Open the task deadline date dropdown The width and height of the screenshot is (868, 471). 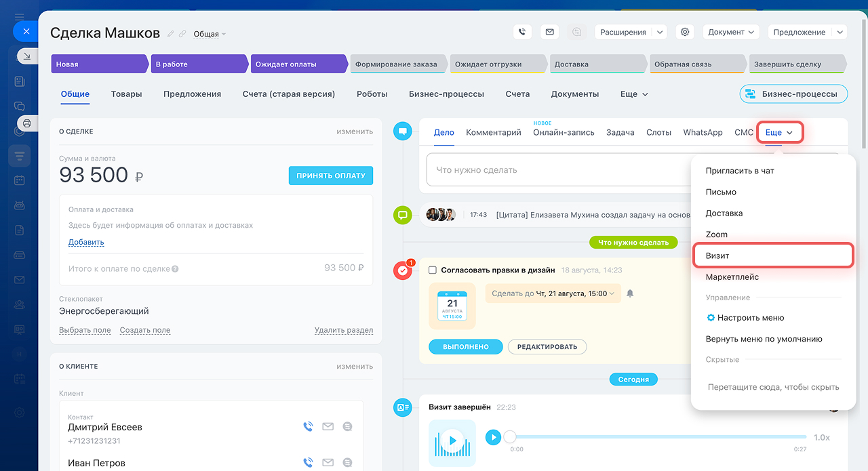553,293
